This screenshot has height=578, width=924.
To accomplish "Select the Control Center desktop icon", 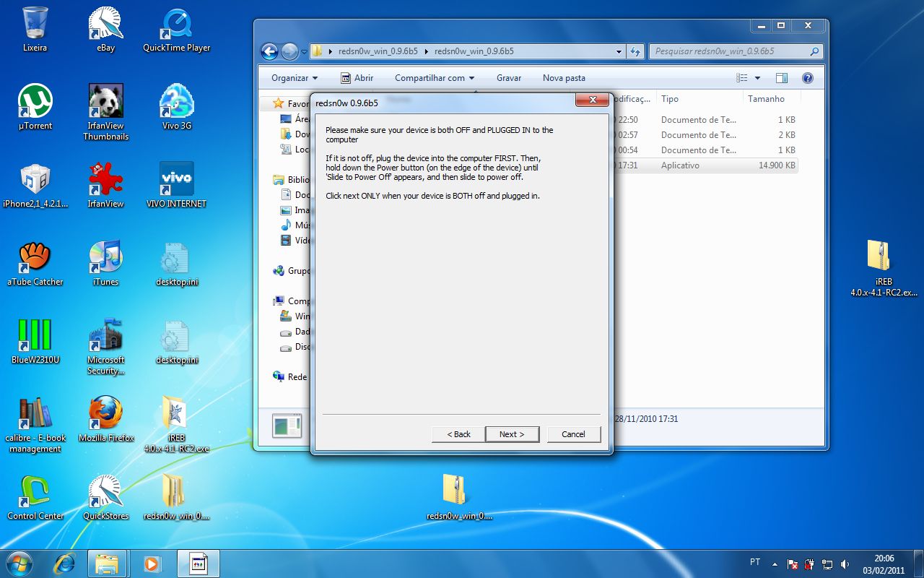I will (x=35, y=497).
